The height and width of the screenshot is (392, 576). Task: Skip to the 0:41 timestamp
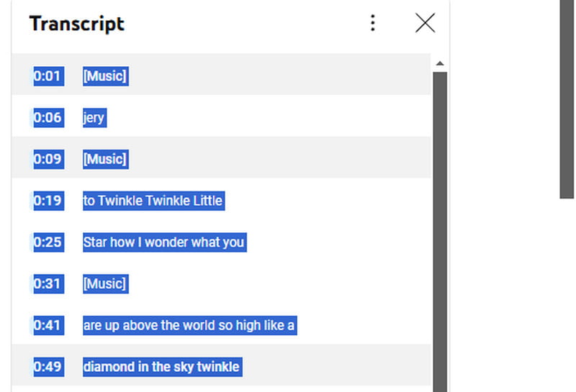click(x=48, y=326)
